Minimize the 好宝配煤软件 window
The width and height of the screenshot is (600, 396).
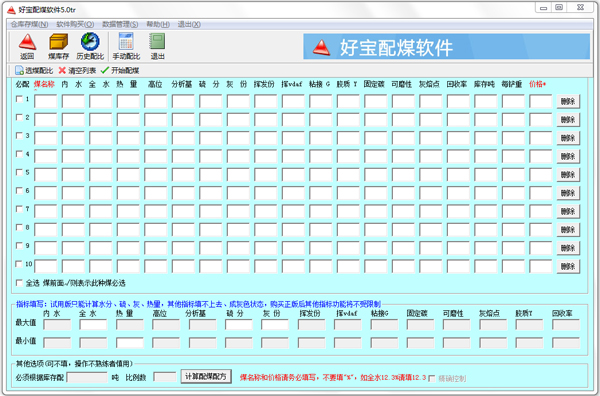(x=543, y=7)
